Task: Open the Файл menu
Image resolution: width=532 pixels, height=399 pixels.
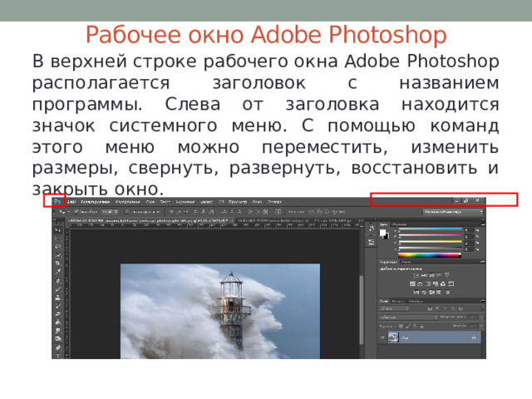Action: point(71,202)
